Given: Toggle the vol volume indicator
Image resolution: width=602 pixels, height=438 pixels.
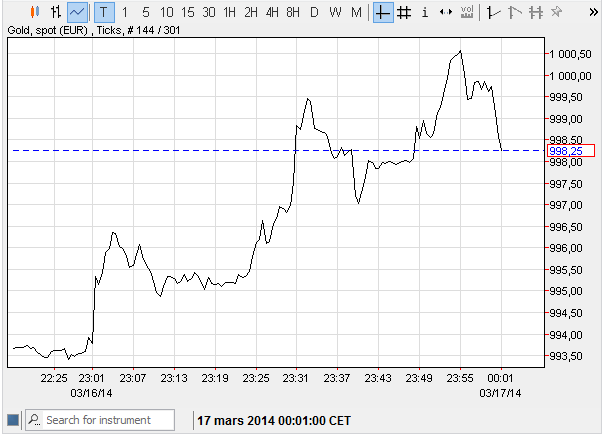Looking at the screenshot, I should [x=466, y=12].
